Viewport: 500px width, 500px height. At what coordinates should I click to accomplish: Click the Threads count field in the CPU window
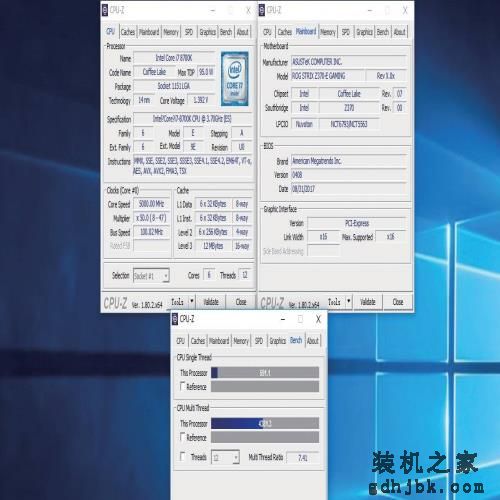[245, 275]
